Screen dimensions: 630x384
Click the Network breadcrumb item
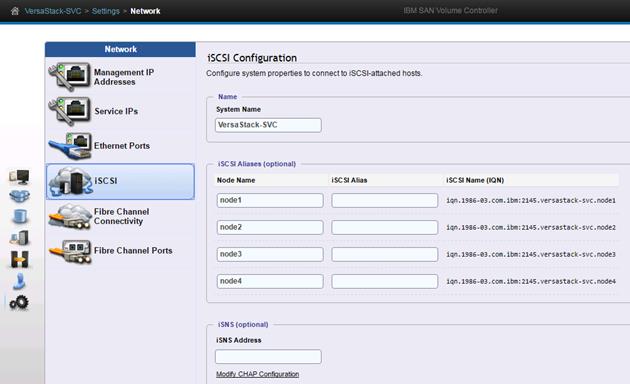click(145, 11)
